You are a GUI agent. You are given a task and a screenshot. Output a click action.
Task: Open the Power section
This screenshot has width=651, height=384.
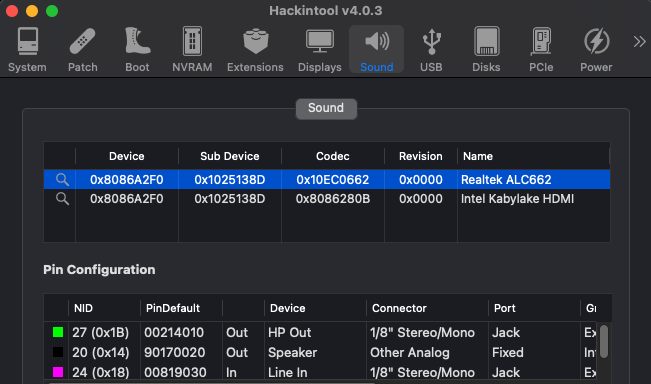tap(596, 50)
